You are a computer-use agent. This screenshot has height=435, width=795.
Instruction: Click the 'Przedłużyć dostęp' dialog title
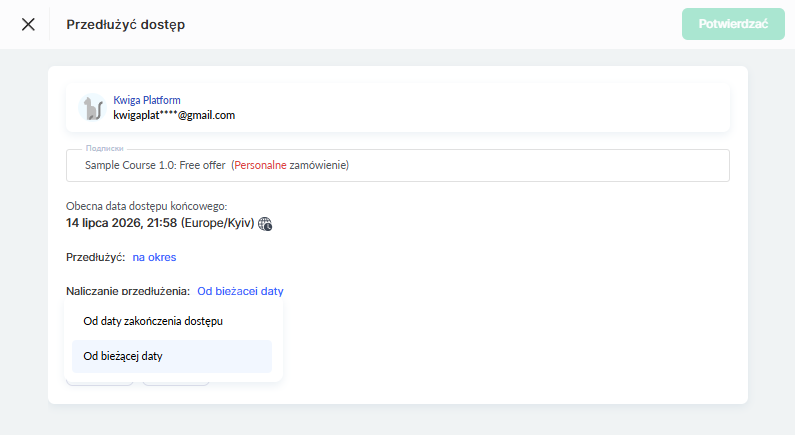(126, 24)
